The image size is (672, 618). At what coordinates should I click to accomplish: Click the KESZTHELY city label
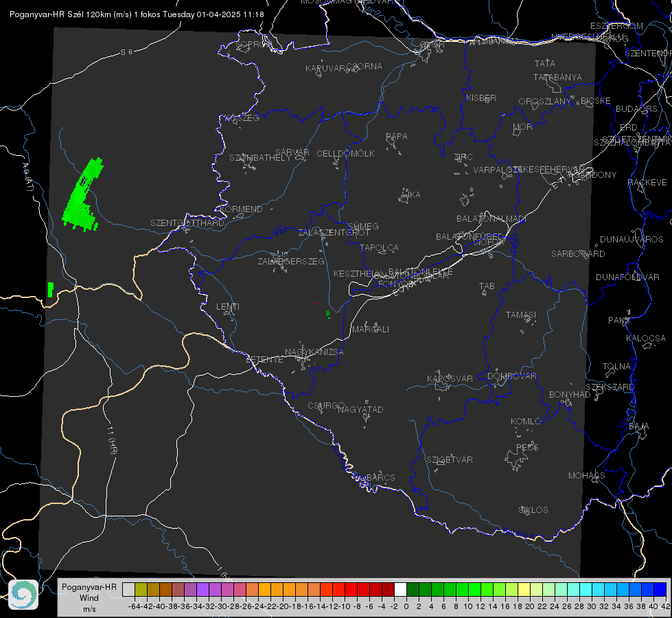point(358,273)
